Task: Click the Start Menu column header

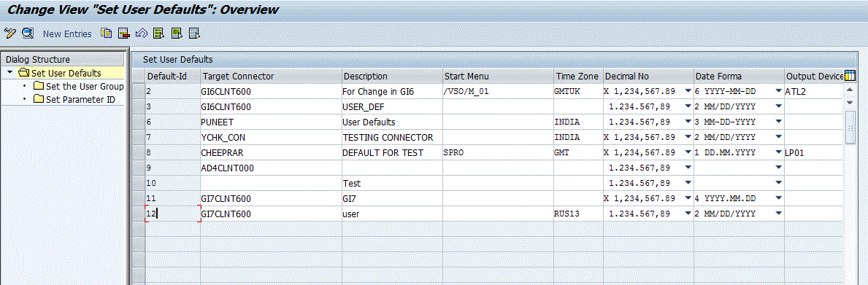Action: pos(498,77)
